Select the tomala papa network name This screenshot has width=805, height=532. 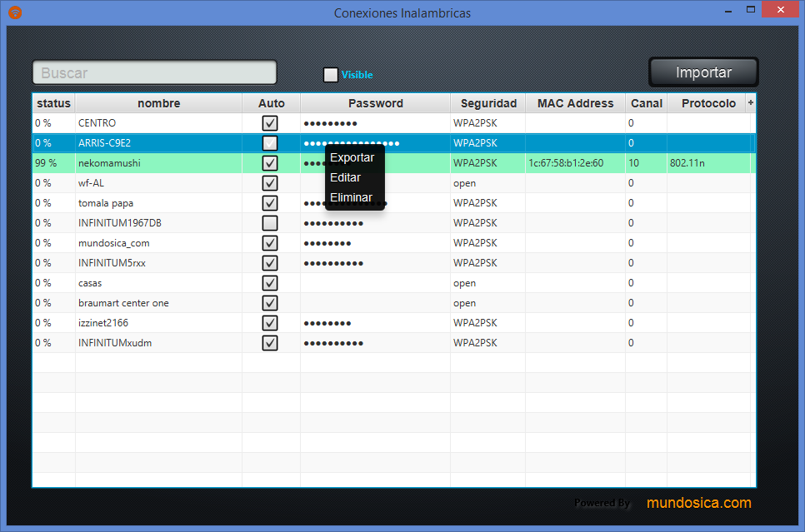[x=106, y=203]
